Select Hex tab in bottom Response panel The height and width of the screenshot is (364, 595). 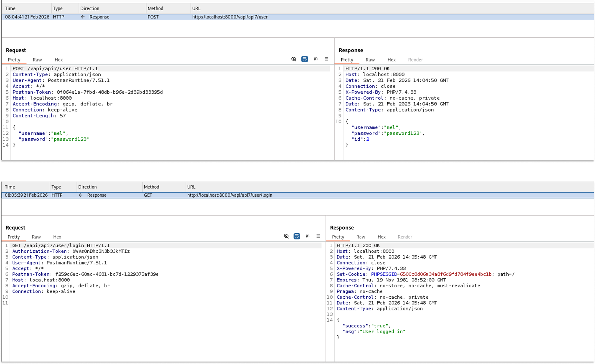pyautogui.click(x=381, y=237)
